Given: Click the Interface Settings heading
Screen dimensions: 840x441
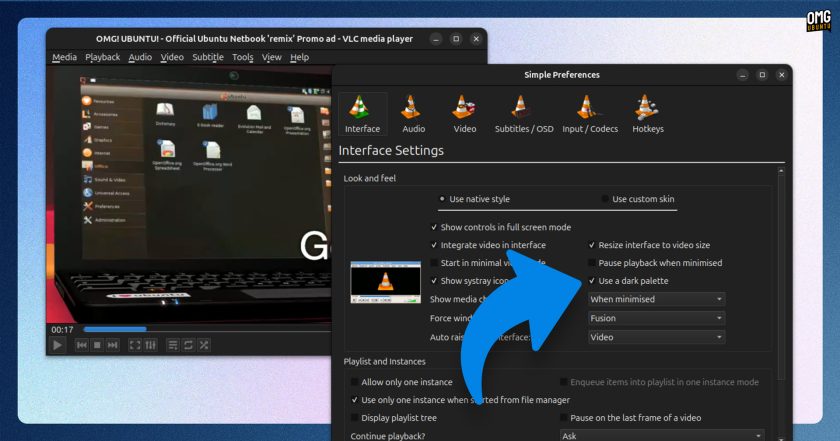Looking at the screenshot, I should (391, 151).
